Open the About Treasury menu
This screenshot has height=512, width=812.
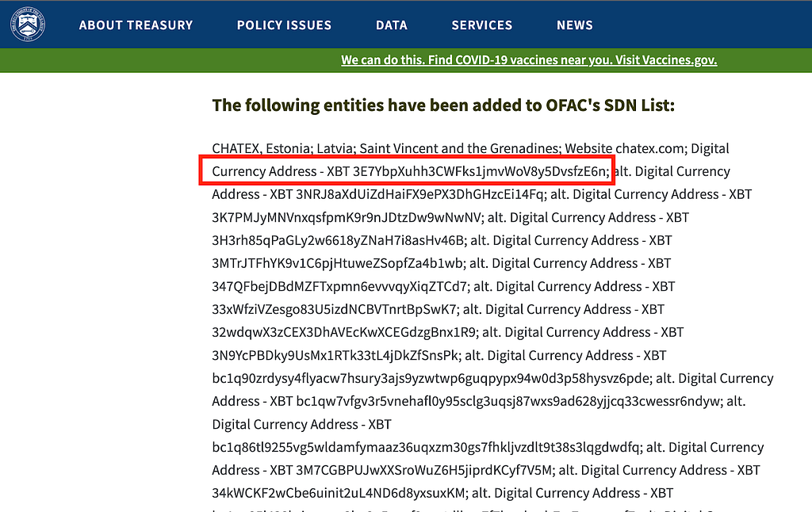pyautogui.click(x=136, y=25)
